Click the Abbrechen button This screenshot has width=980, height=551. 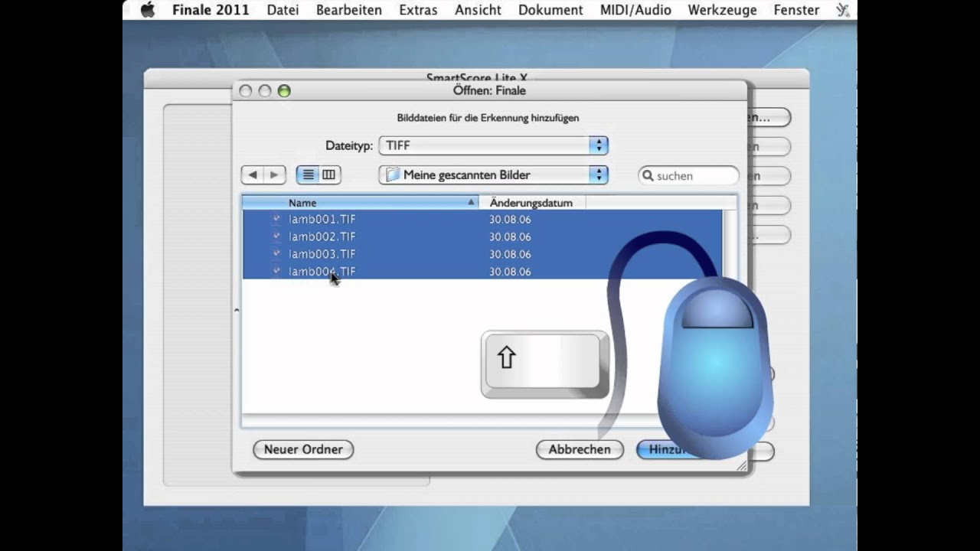click(580, 449)
